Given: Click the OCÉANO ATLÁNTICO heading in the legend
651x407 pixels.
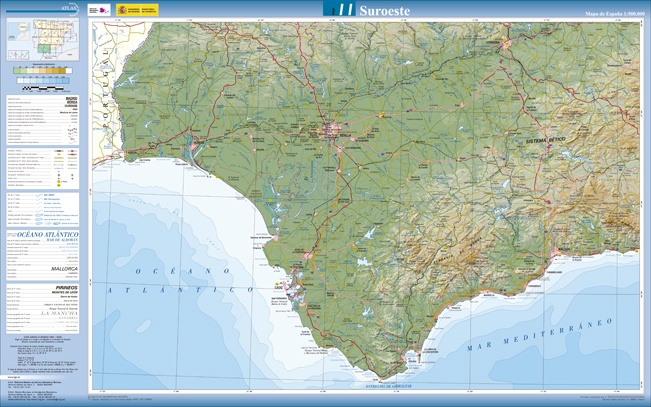Looking at the screenshot, I should pos(47,234).
